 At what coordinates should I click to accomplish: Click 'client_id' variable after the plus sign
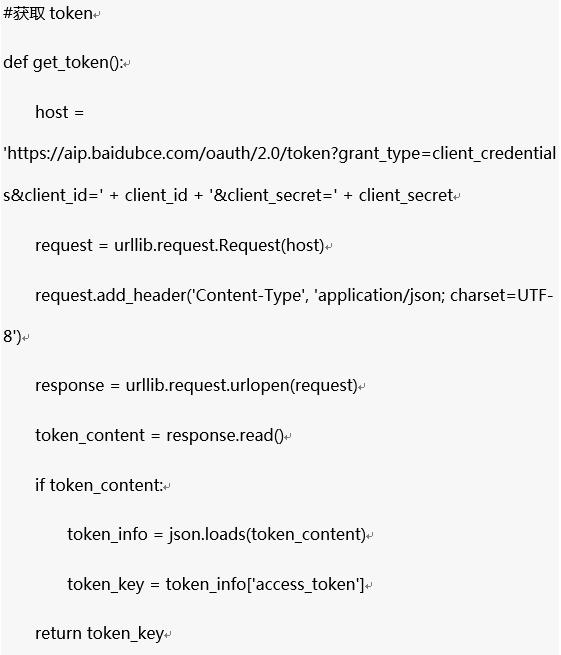click(156, 195)
